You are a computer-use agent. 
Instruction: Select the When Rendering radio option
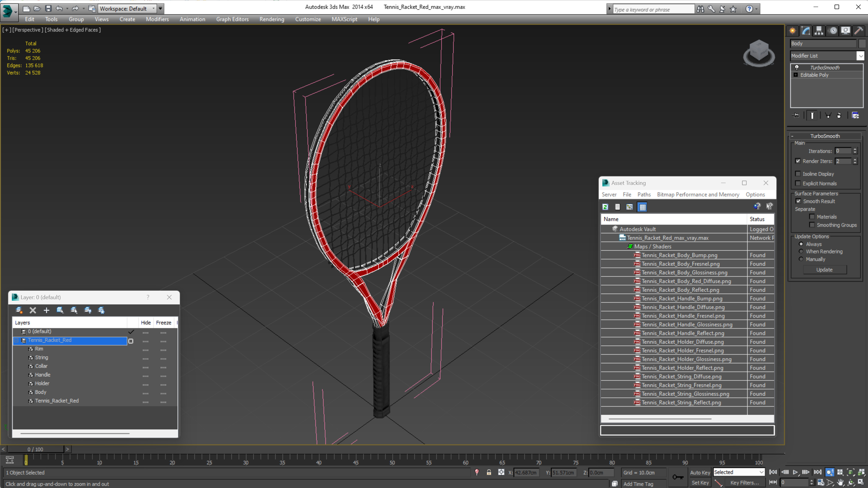[x=801, y=251]
